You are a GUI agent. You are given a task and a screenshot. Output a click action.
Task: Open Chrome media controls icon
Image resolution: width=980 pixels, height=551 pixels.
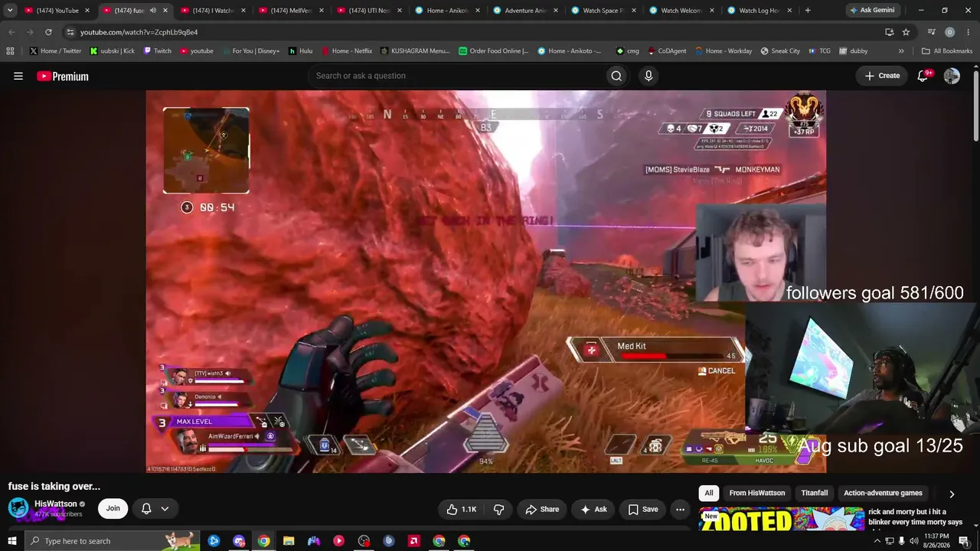[931, 32]
